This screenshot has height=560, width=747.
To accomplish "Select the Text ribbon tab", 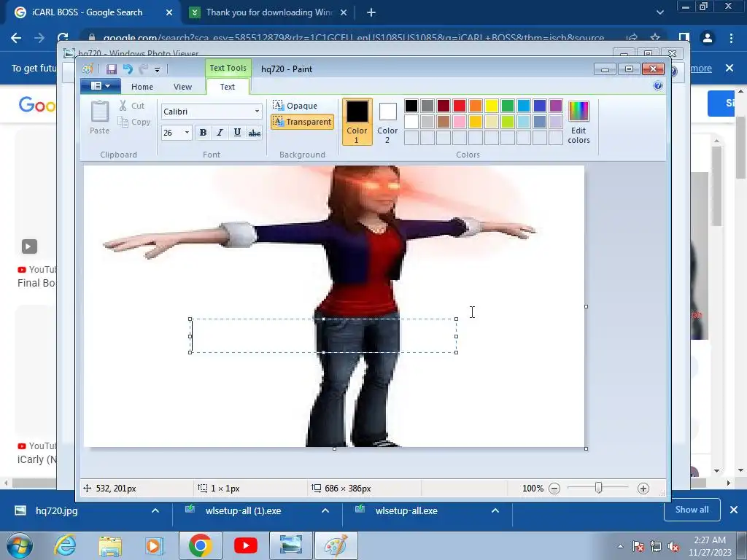I will [x=228, y=87].
